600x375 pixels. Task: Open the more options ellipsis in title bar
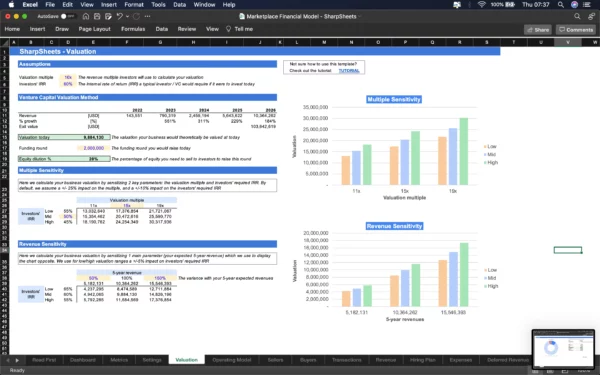click(x=148, y=16)
